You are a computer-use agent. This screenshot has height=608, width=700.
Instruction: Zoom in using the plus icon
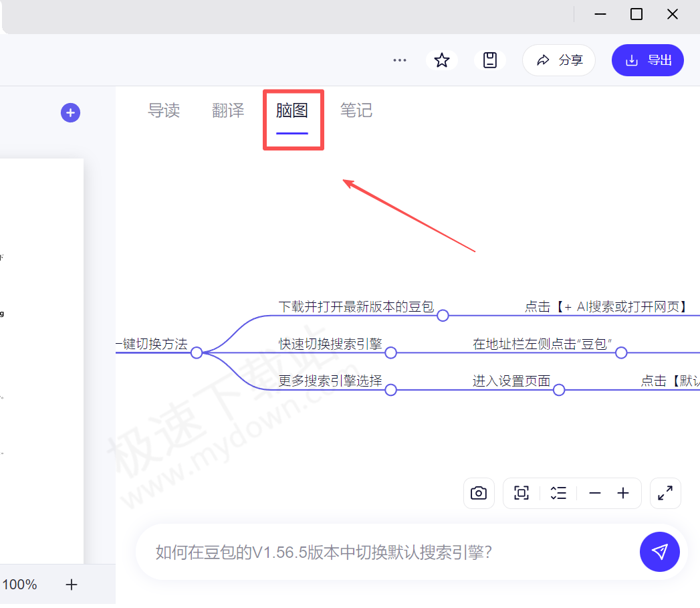tap(623, 493)
